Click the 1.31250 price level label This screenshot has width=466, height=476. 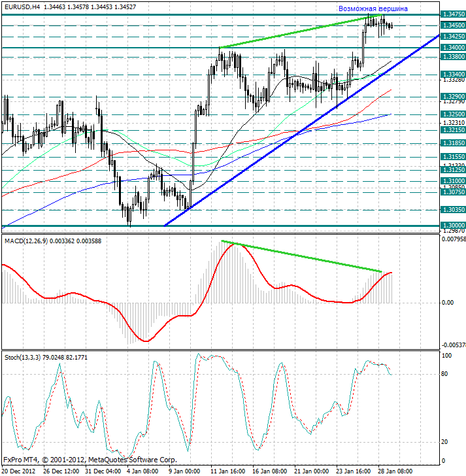point(454,170)
